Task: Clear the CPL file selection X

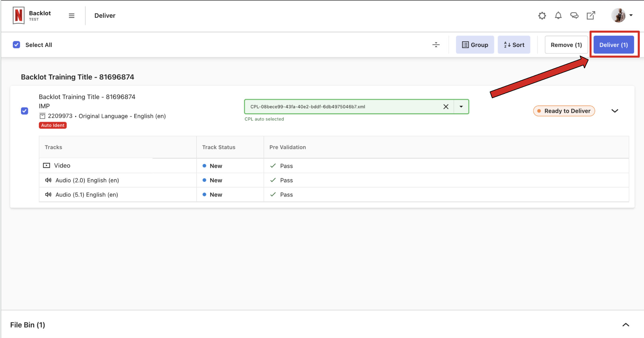Action: (x=446, y=106)
